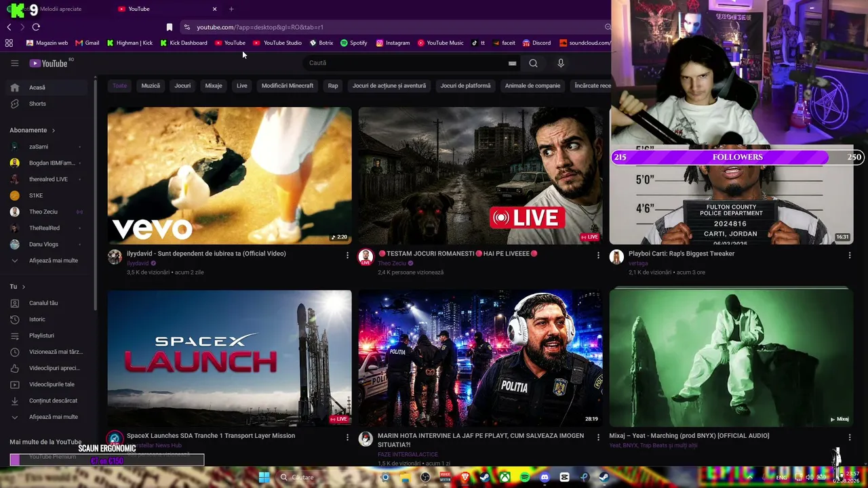The height and width of the screenshot is (488, 868).
Task: Select the Modificări Minecraft filter chip
Action: pos(288,86)
